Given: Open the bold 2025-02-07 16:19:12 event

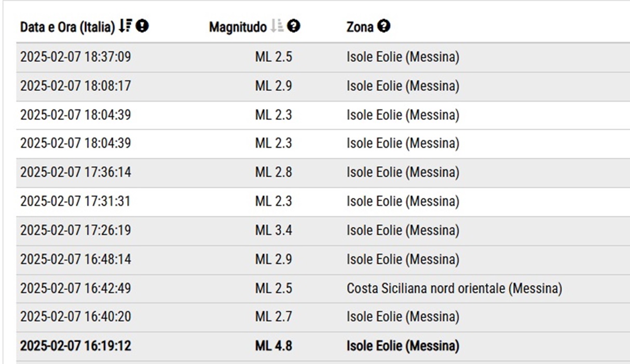Looking at the screenshot, I should pyautogui.click(x=75, y=346).
